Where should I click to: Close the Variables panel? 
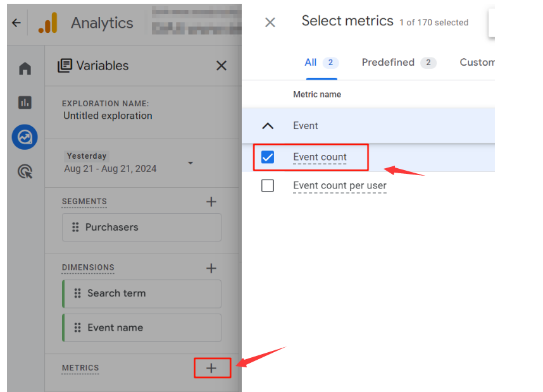coord(221,66)
